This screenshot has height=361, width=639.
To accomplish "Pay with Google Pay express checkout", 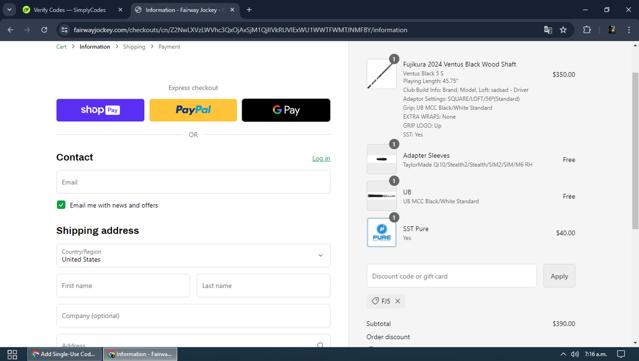I will 286,110.
